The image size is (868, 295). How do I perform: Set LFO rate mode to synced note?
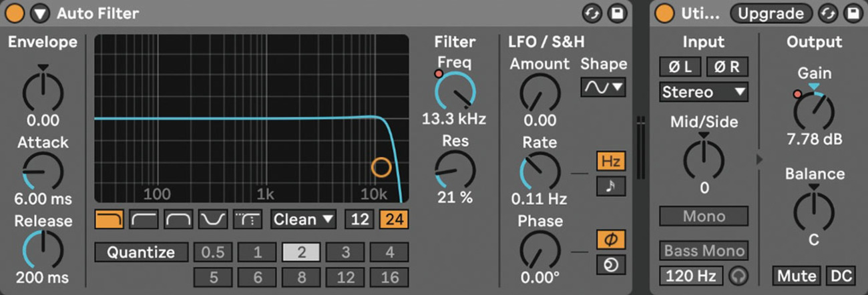click(610, 186)
